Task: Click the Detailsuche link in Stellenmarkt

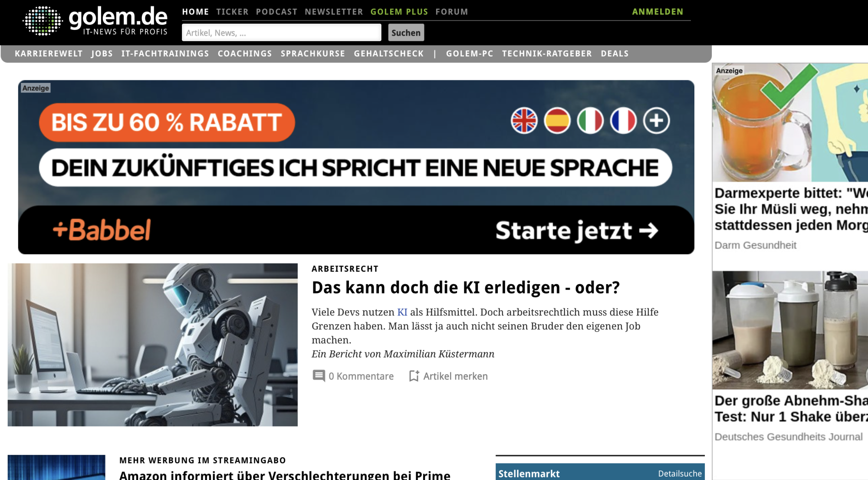Action: 680,473
